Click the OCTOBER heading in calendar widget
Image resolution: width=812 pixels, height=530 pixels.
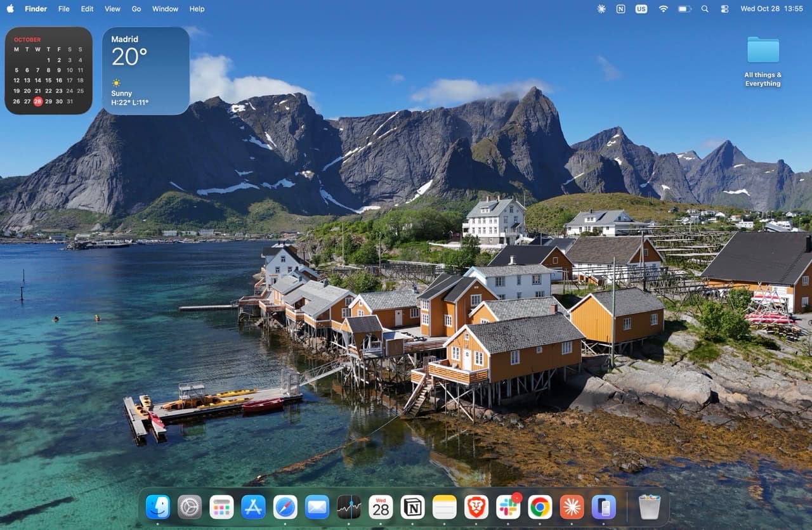(x=27, y=39)
